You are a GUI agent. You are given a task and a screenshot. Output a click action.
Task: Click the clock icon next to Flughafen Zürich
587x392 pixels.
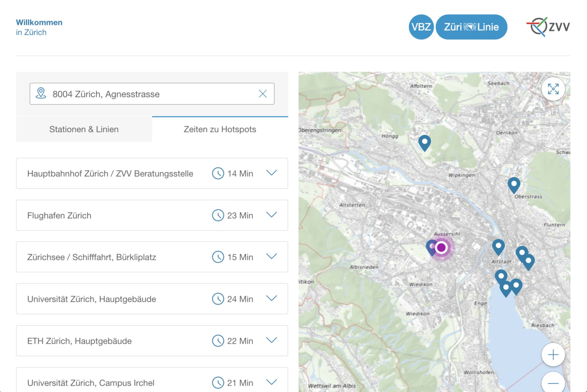217,215
